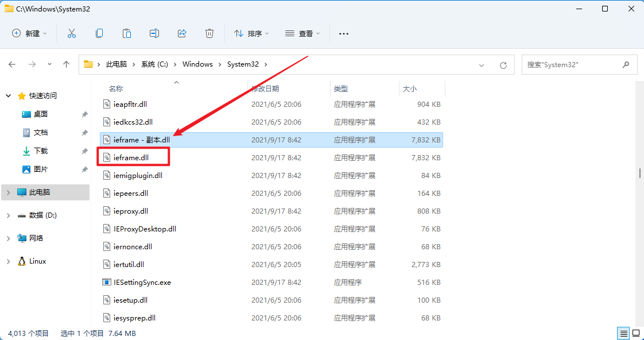Click the file list vertical scrollbar

coord(640,173)
